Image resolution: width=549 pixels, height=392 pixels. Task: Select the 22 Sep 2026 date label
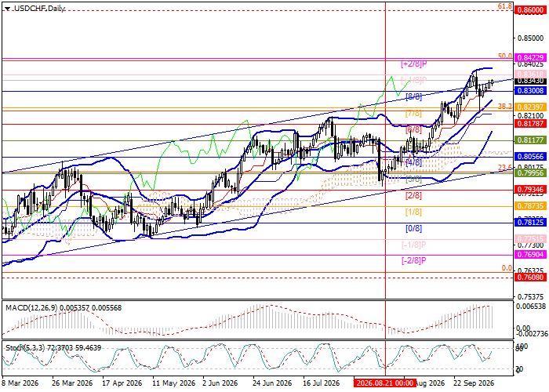point(474,383)
